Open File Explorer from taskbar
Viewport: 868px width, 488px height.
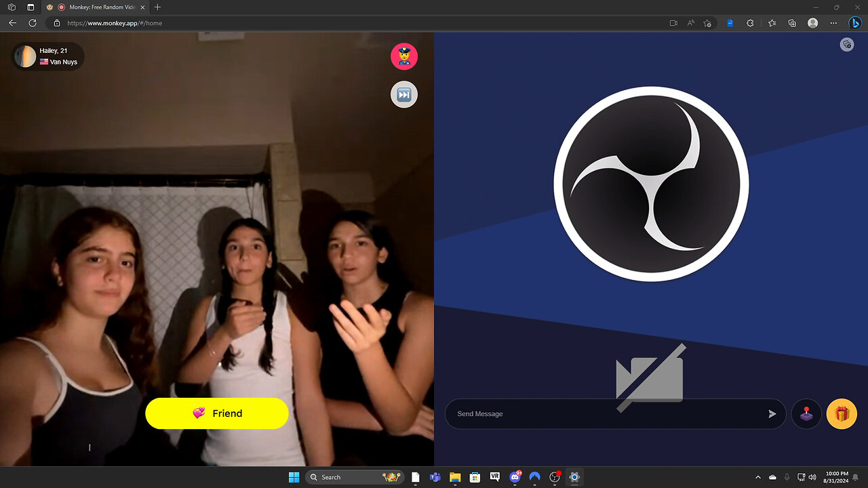click(x=455, y=477)
